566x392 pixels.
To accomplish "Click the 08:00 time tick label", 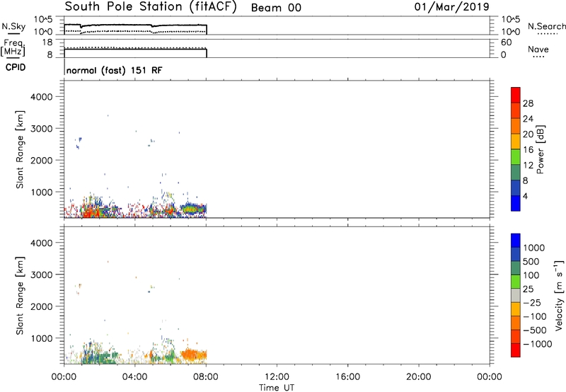I will [206, 377].
